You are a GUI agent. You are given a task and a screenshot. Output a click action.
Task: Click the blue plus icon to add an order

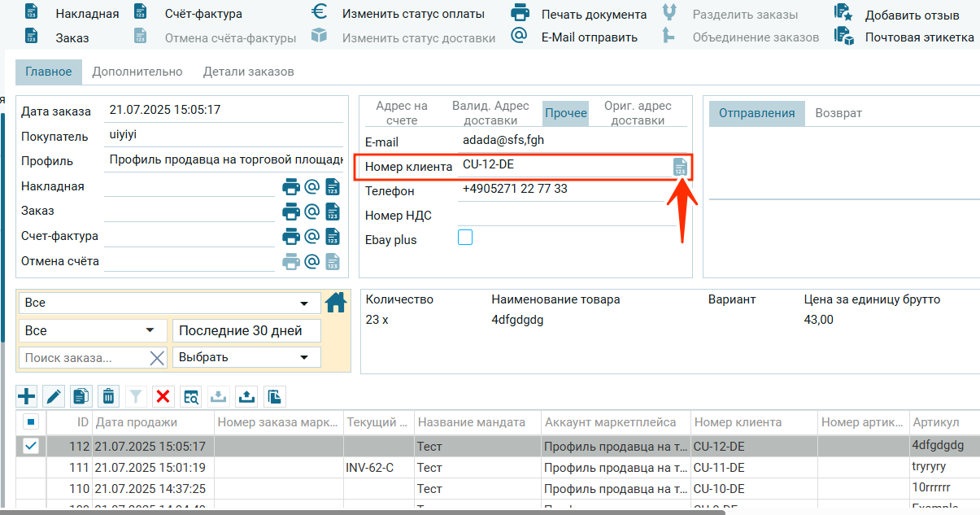click(x=27, y=396)
